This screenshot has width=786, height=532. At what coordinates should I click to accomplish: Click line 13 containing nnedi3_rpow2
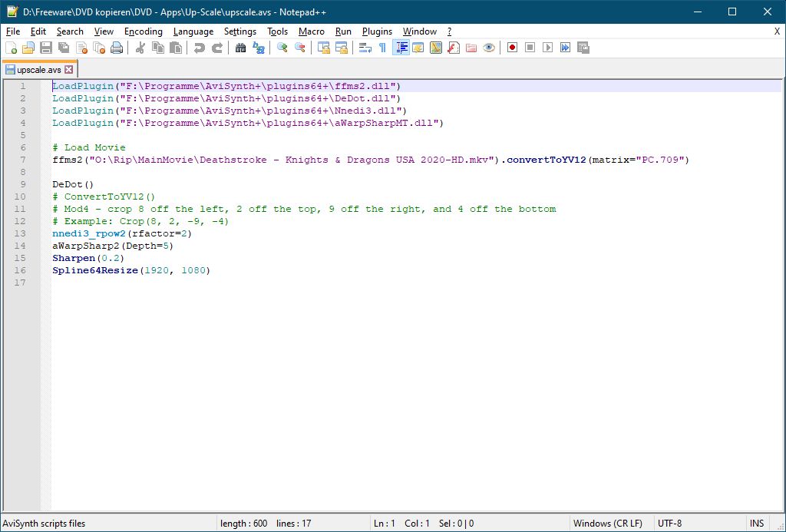click(x=121, y=233)
